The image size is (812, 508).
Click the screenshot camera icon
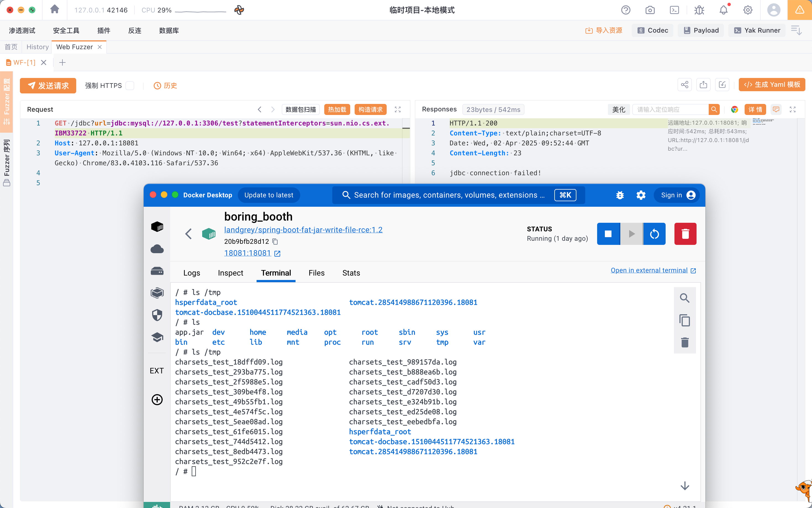[650, 10]
